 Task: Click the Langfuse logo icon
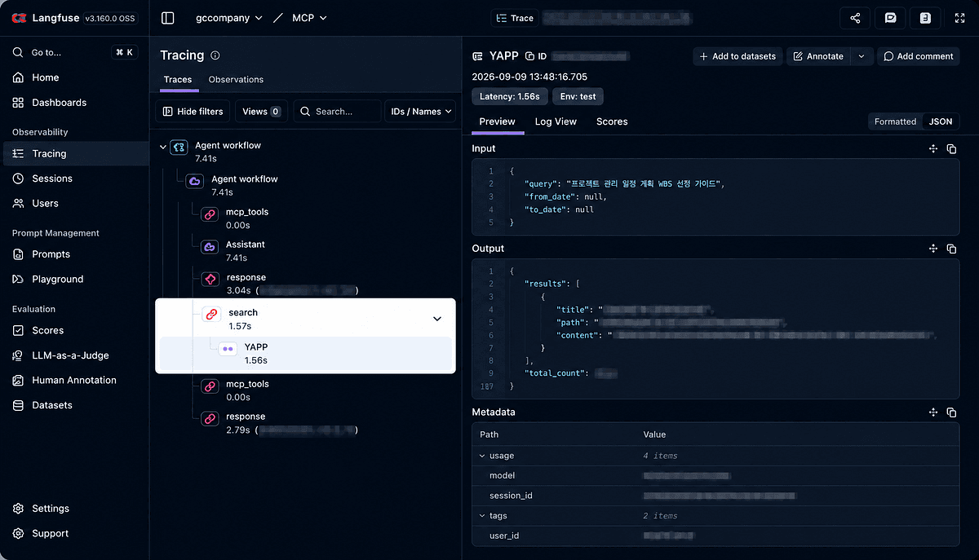[x=19, y=17]
